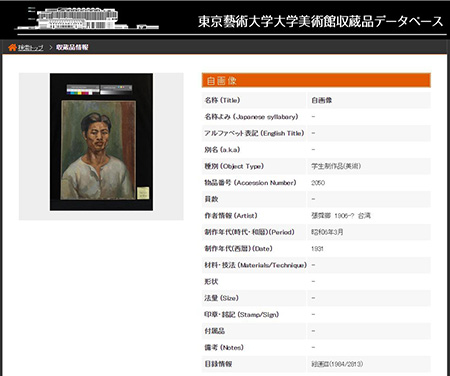The width and height of the screenshot is (450, 376).
Task: Click the 作者情報 (Artist) label
Action: 231,216
